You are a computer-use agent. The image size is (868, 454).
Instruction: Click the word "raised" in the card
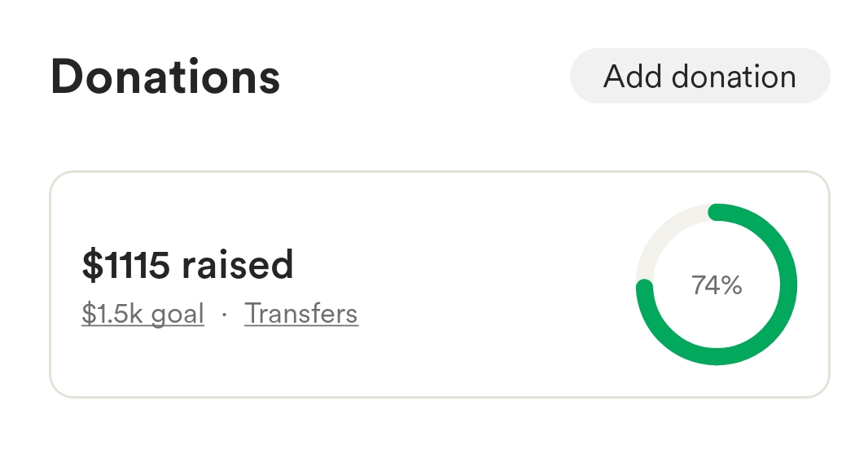click(x=238, y=265)
